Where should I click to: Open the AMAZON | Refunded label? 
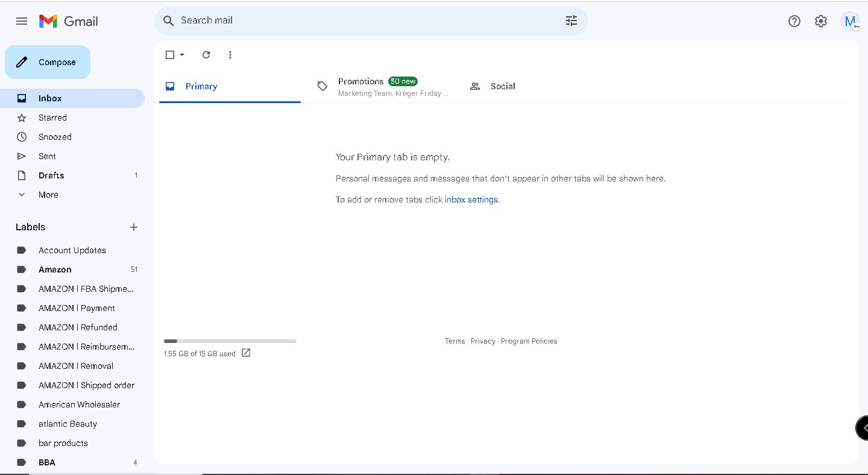point(72,327)
